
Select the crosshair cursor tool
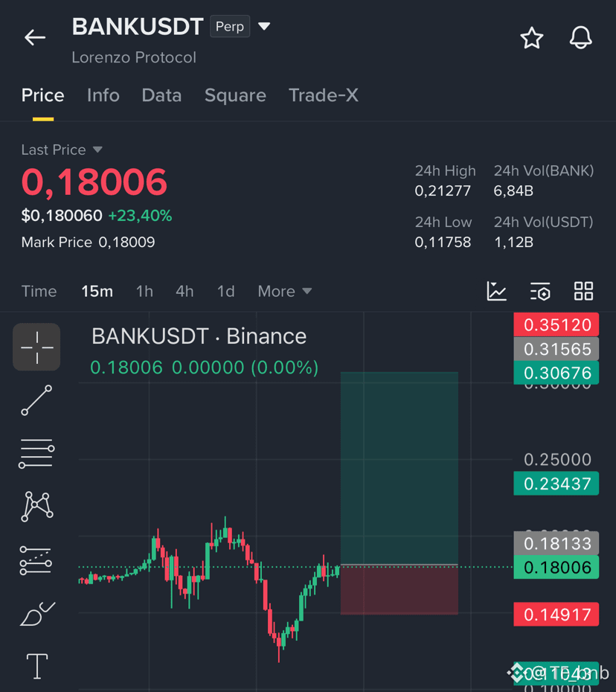36,347
